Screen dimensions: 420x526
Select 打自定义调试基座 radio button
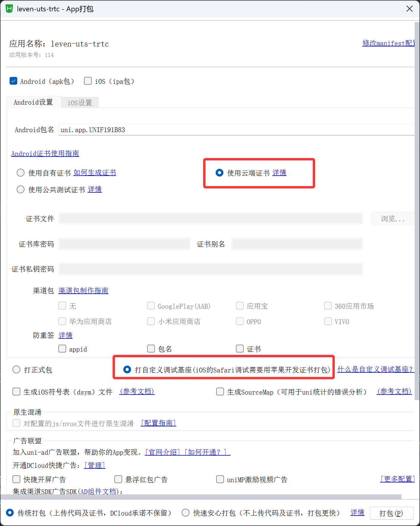coord(127,370)
